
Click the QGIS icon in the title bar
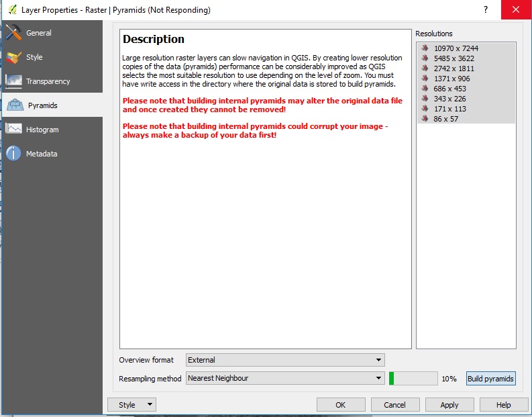tap(13, 10)
